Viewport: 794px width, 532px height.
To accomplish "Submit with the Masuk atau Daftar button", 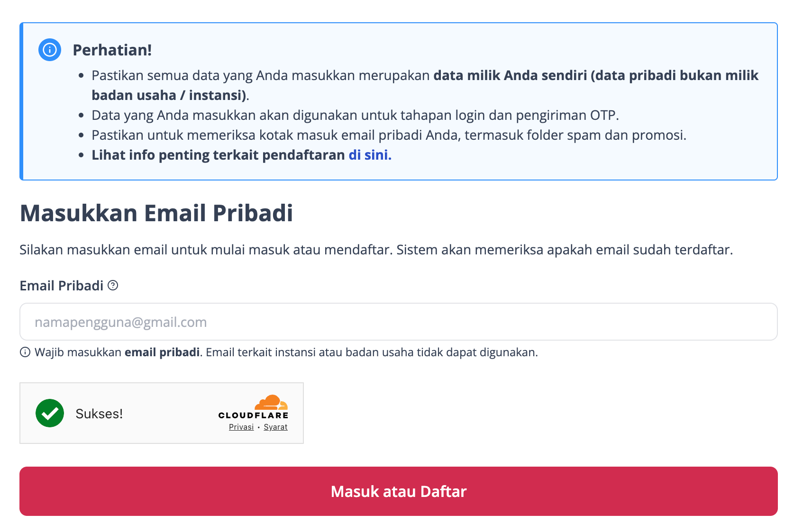I will [x=398, y=491].
